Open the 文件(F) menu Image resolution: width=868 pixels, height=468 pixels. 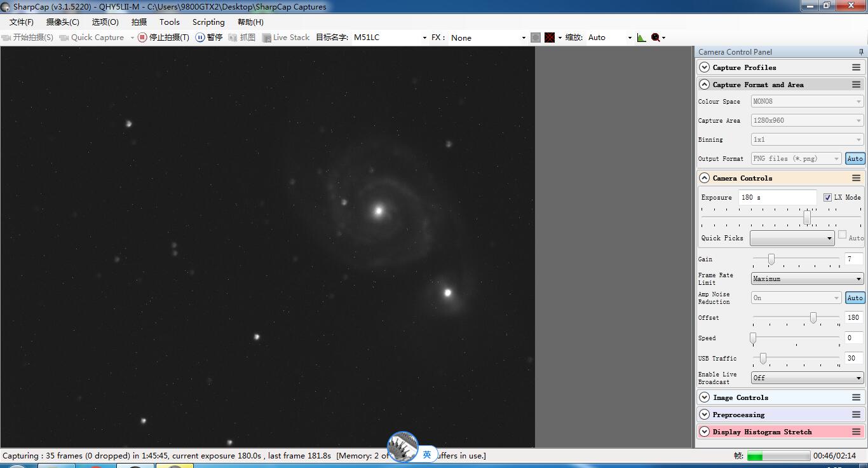tap(22, 22)
